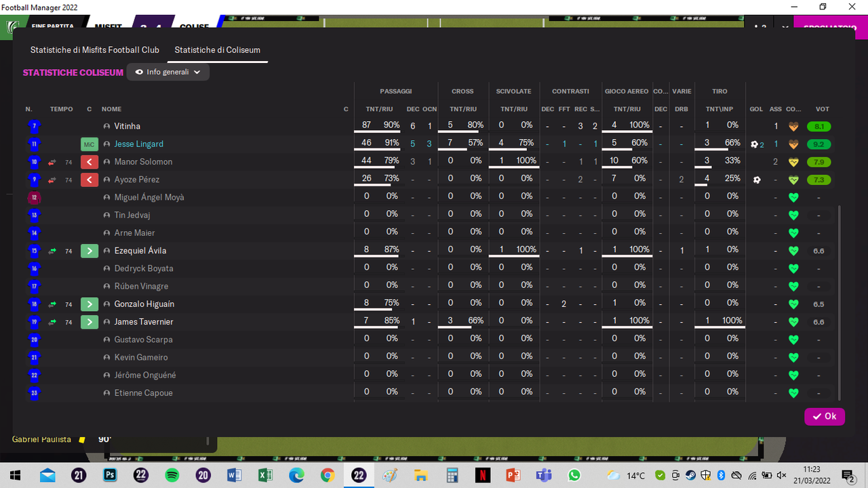Click the condition heart icon in Manor Solomon's row
This screenshot has width=868, height=488.
pyautogui.click(x=793, y=162)
